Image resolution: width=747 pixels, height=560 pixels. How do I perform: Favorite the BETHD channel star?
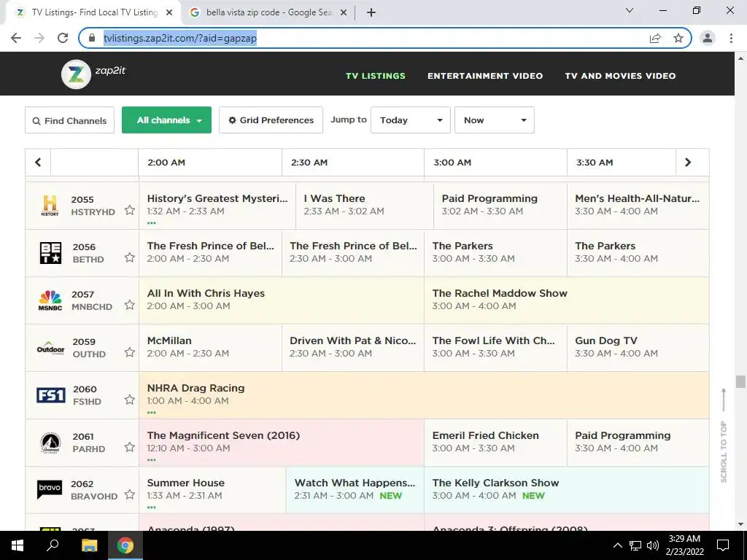pos(130,257)
